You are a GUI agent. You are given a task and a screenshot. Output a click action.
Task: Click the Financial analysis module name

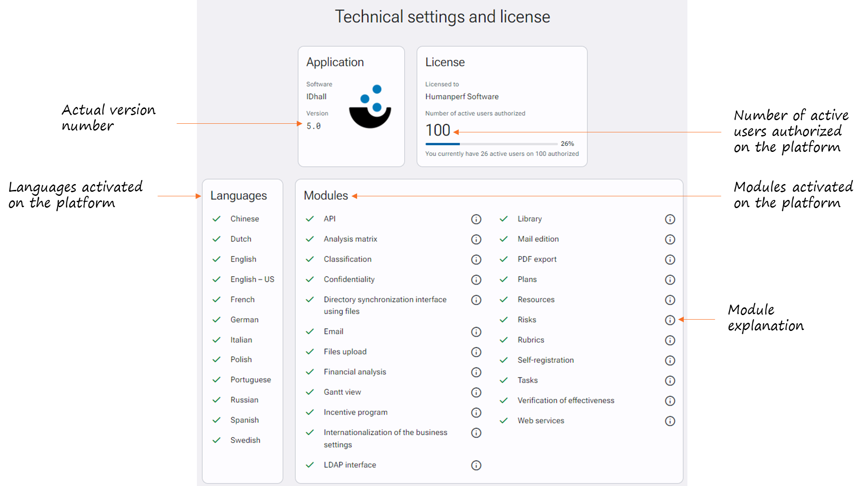(x=355, y=372)
